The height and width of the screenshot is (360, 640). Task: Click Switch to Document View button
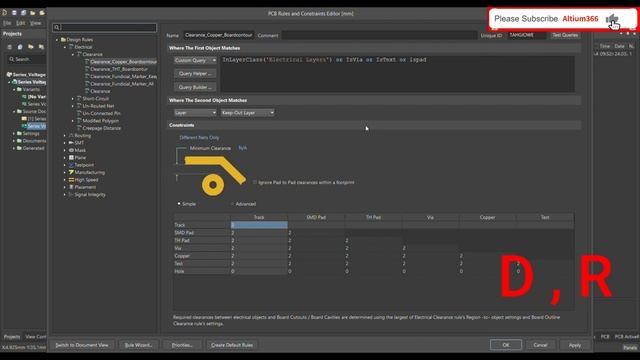coord(82,345)
